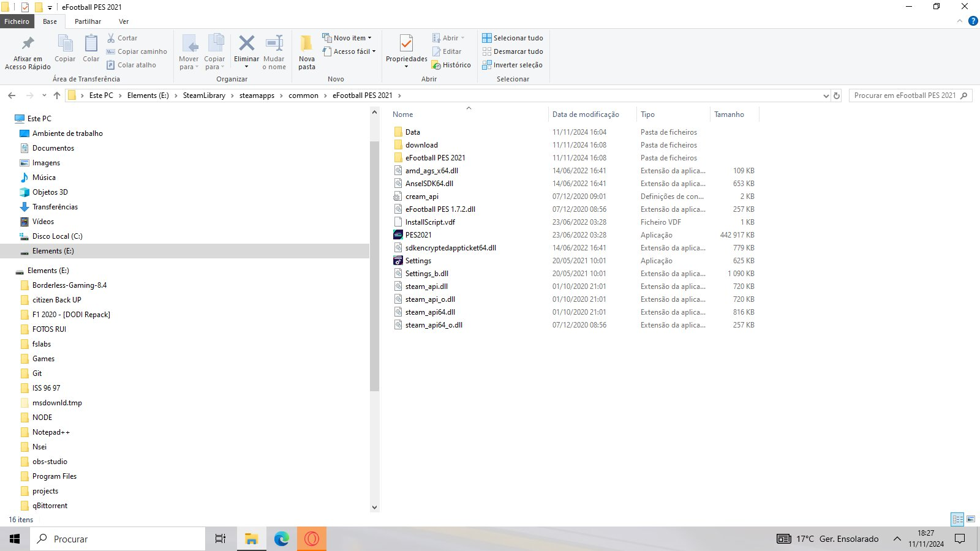
Task: Select Transferências in navigation pane
Action: pyautogui.click(x=55, y=207)
